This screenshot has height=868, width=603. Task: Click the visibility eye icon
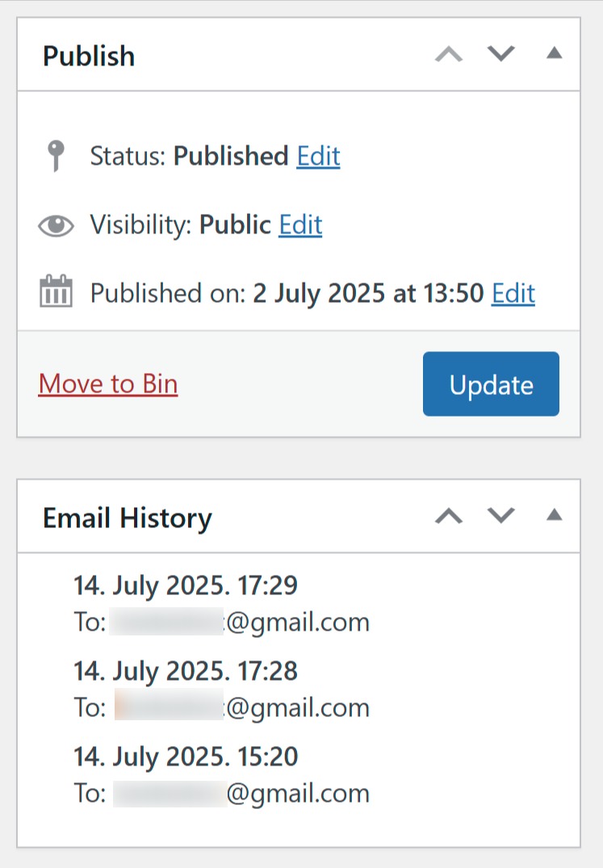pos(56,225)
